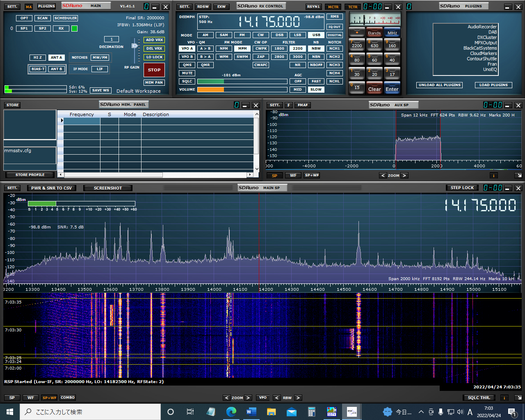Enable BIAS-T
This screenshot has width=525, height=420.
pyautogui.click(x=38, y=69)
